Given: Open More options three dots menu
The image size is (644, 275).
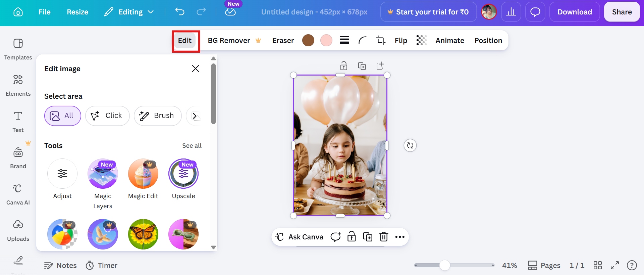Looking at the screenshot, I should (400, 237).
